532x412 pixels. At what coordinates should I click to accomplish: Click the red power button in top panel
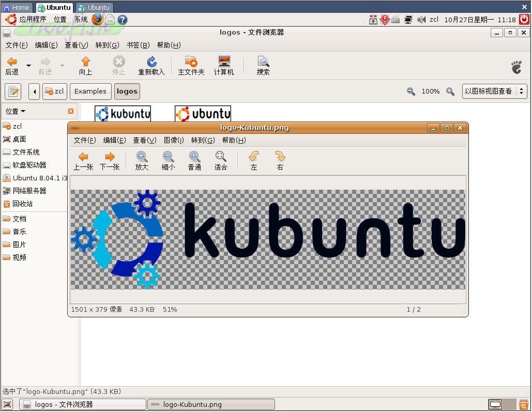[x=525, y=19]
